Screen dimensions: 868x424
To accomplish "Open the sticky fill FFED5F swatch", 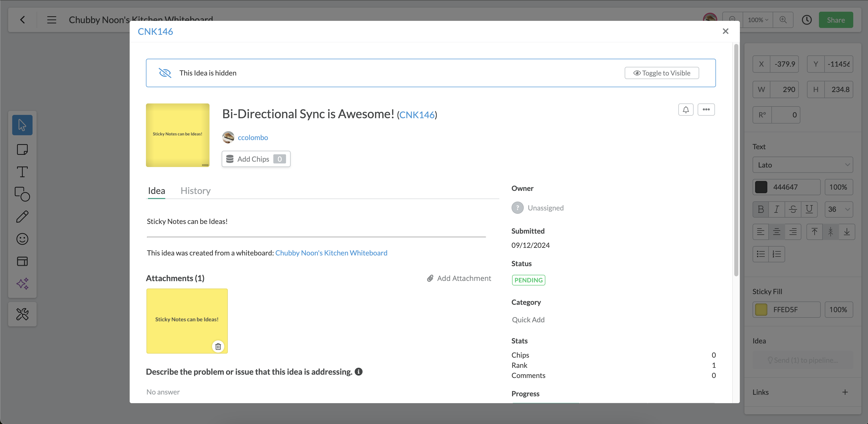I will coord(761,310).
